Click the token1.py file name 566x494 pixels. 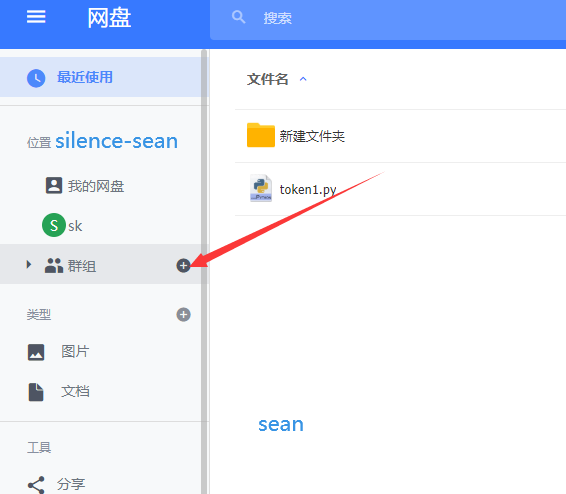click(x=308, y=189)
